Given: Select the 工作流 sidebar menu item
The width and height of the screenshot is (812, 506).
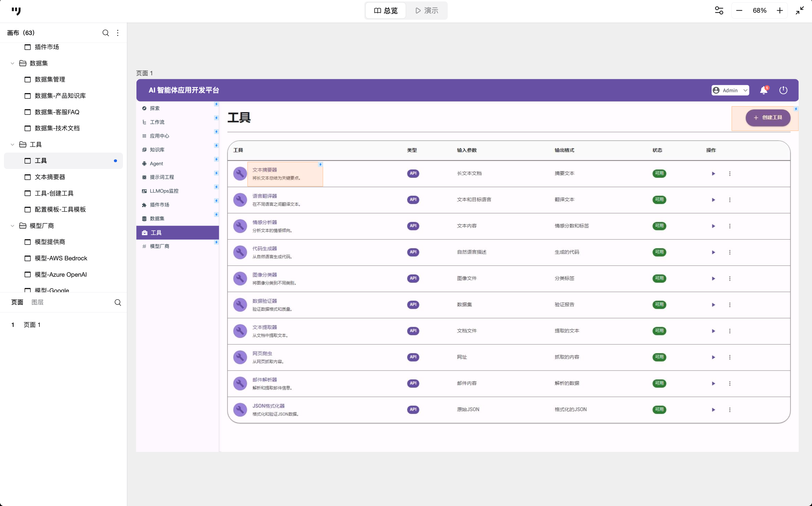Looking at the screenshot, I should (x=157, y=122).
